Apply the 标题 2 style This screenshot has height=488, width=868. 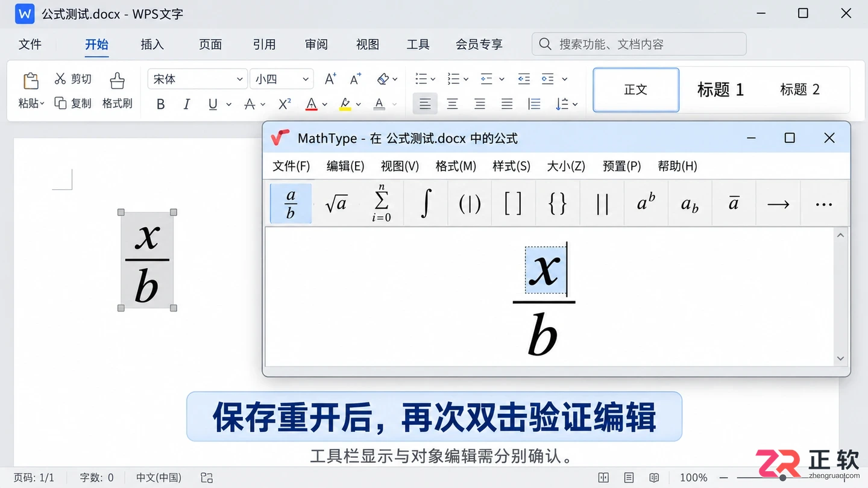click(800, 90)
